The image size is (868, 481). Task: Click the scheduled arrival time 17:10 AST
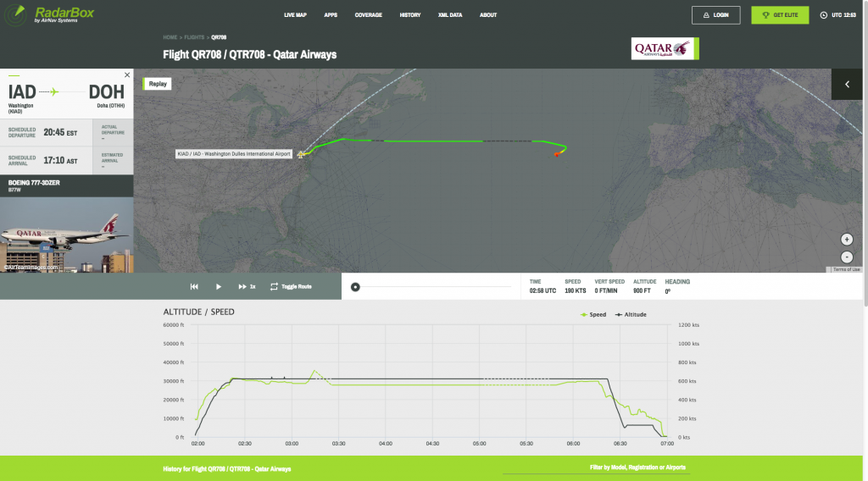60,160
